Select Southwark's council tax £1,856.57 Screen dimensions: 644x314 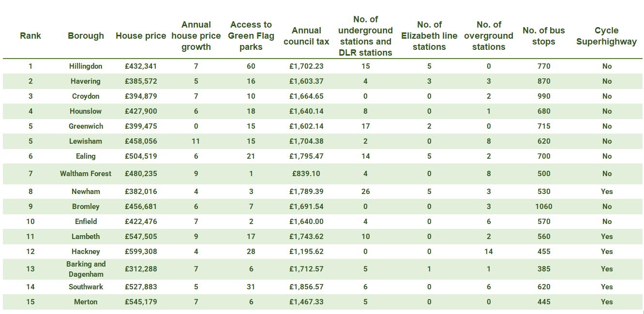(306, 287)
